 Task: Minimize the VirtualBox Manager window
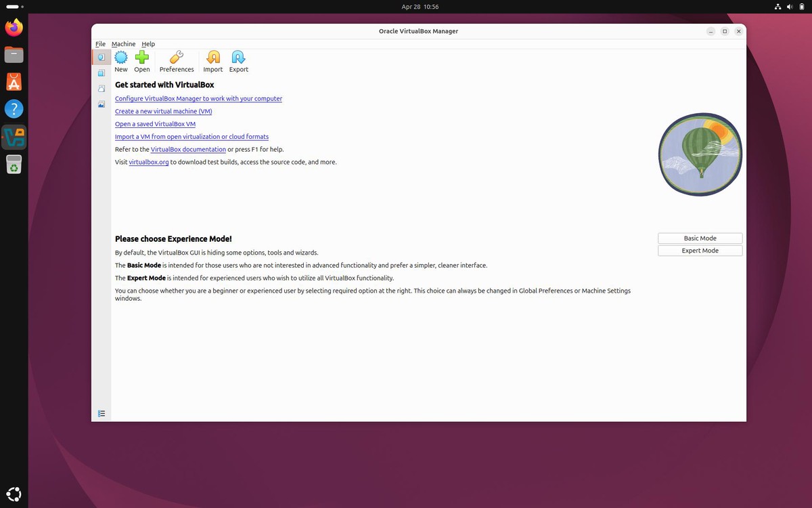[710, 31]
